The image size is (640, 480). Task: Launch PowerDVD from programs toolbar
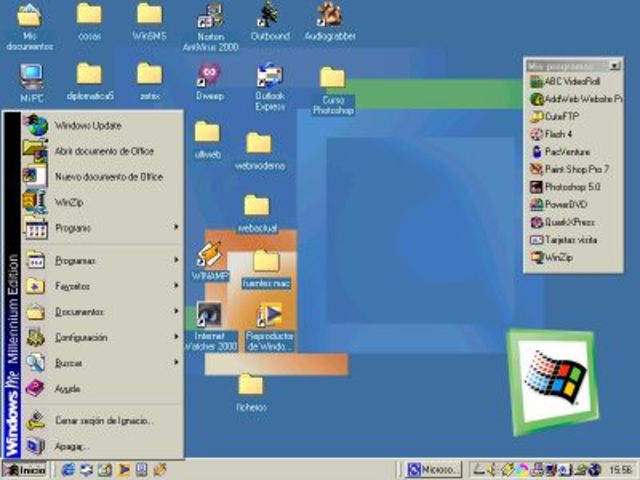click(x=558, y=204)
